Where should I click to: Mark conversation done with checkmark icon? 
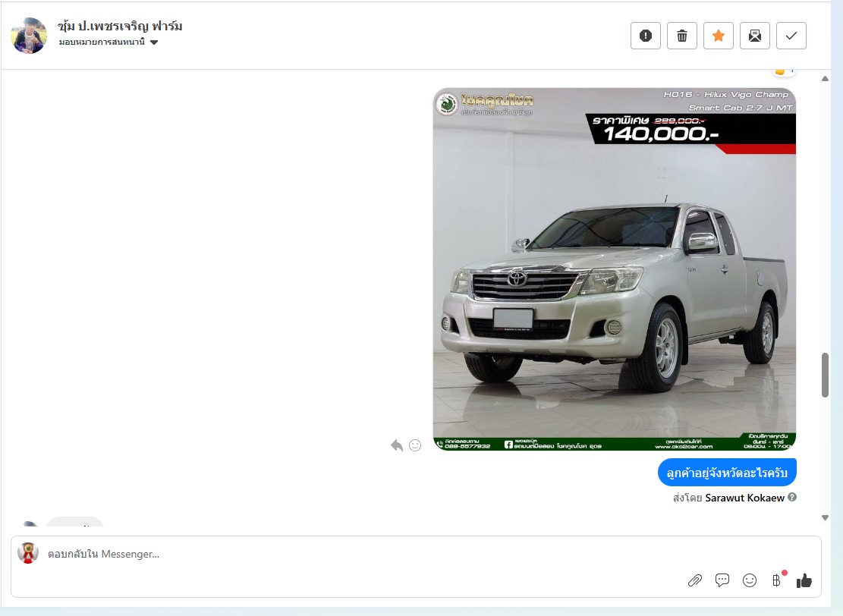791,36
